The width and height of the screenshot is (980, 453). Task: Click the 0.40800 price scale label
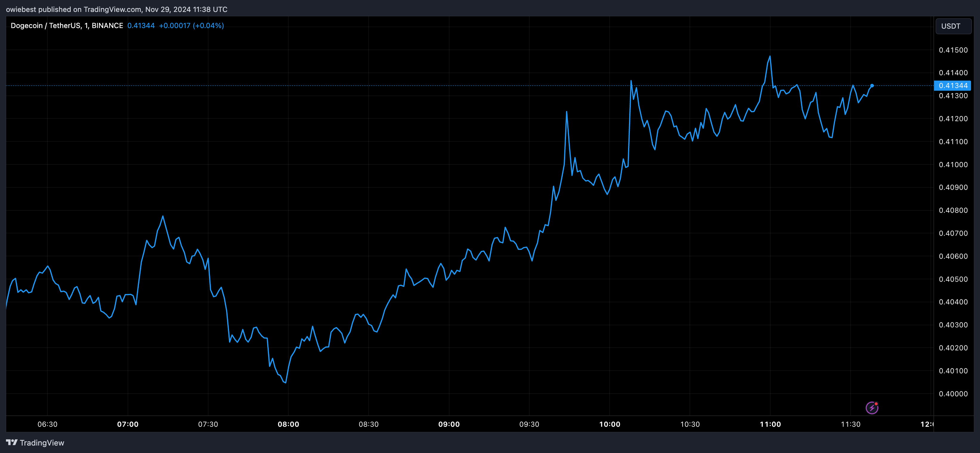tap(953, 210)
